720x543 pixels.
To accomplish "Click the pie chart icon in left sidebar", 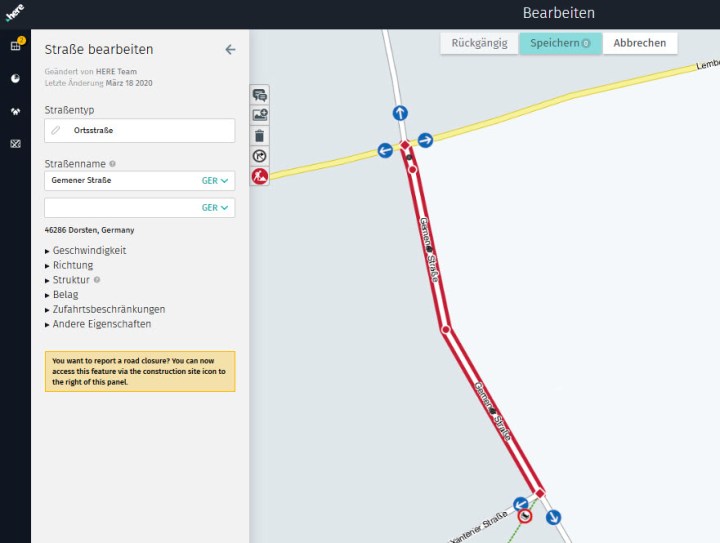I will [x=15, y=78].
